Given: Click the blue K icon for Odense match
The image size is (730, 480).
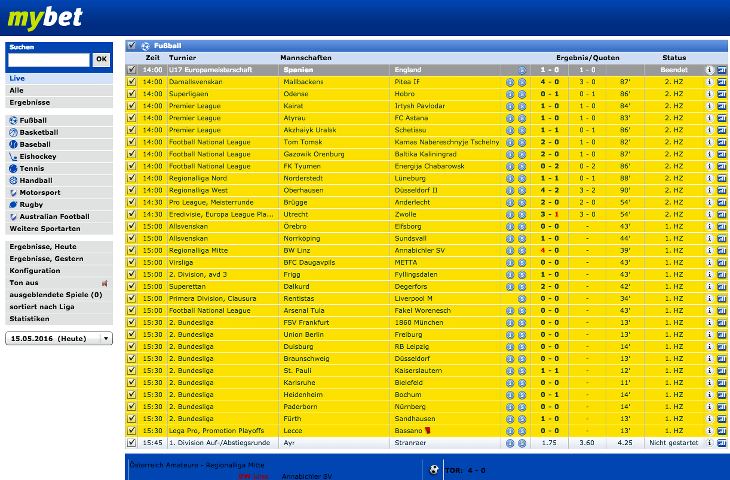Looking at the screenshot, I should pyautogui.click(x=522, y=94).
